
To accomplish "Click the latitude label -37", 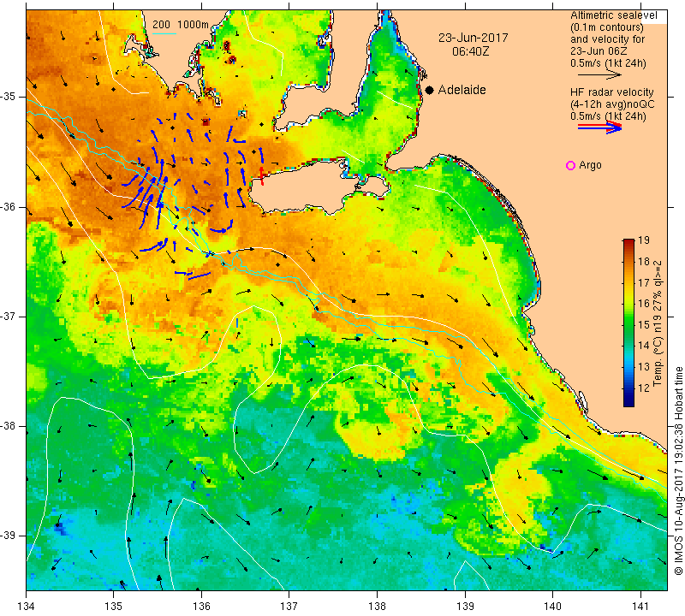I will tap(9, 316).
